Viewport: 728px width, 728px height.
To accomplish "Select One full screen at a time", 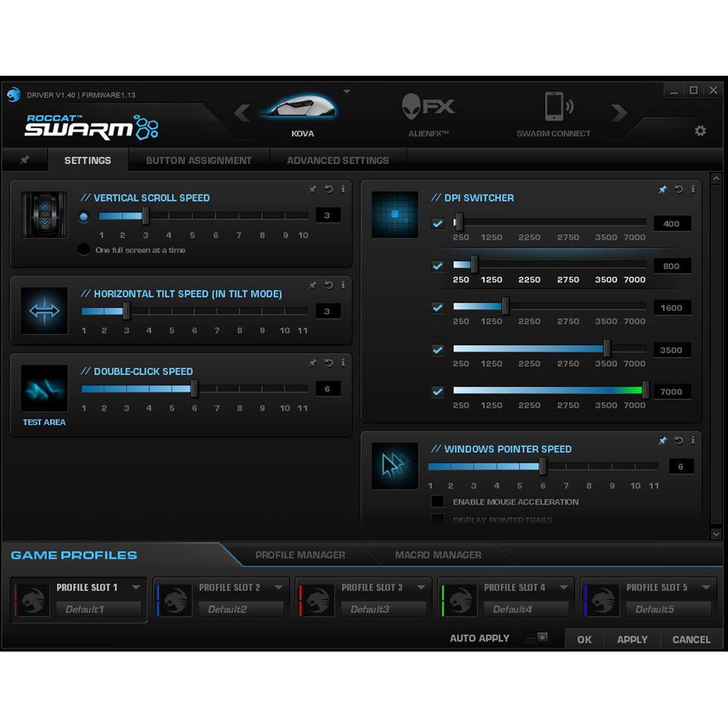I will tap(84, 250).
